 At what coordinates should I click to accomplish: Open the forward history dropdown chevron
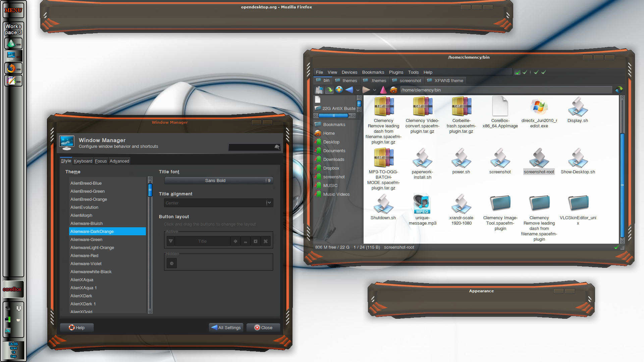[x=375, y=90]
